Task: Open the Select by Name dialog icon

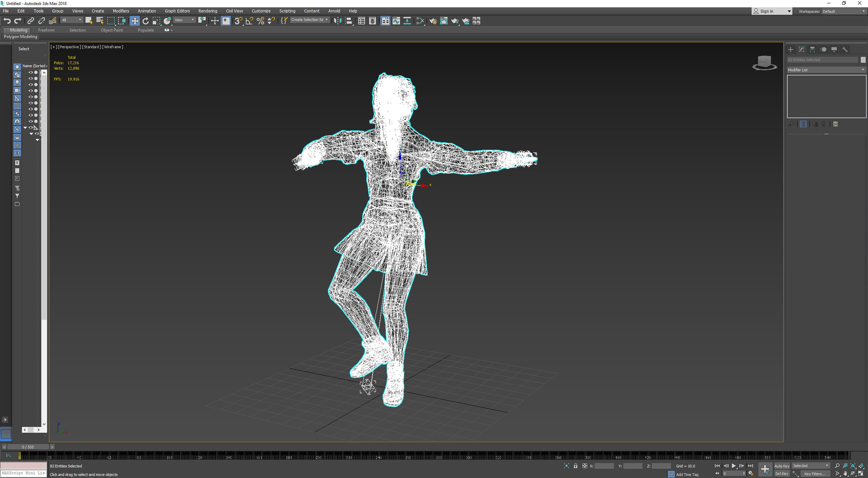Action: [100, 21]
